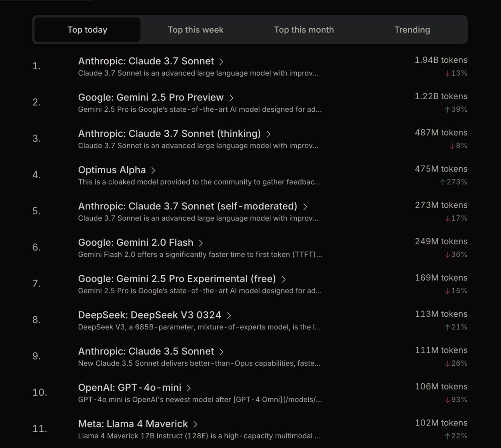Screen dimensions: 501x448
Task: Click chevron beside Gemini 2.5 Pro Preview
Action: click(231, 98)
